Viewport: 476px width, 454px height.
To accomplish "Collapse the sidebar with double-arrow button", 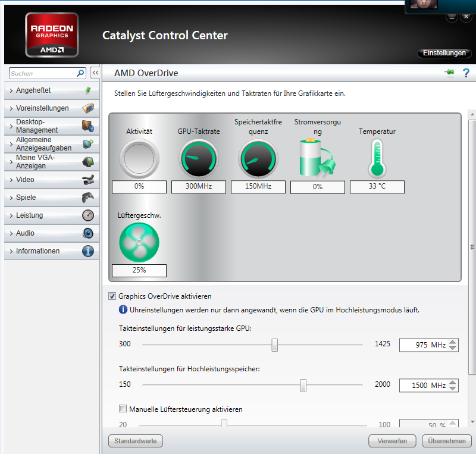I will (x=95, y=73).
